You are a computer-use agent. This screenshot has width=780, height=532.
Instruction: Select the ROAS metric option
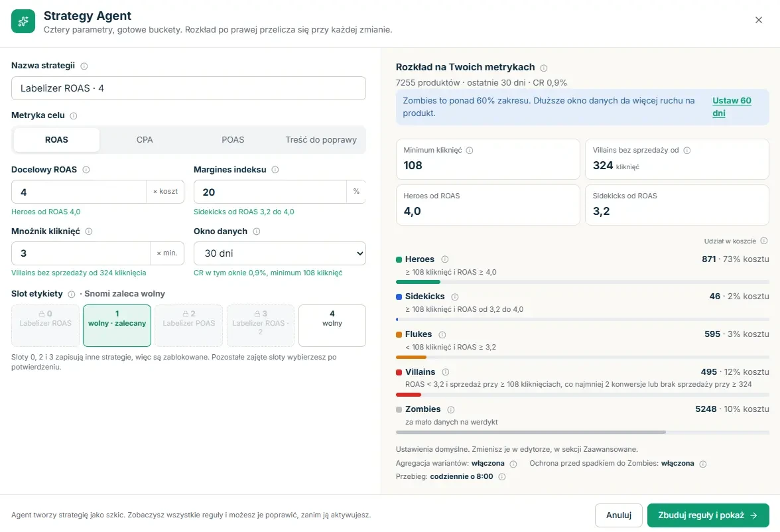tap(57, 140)
